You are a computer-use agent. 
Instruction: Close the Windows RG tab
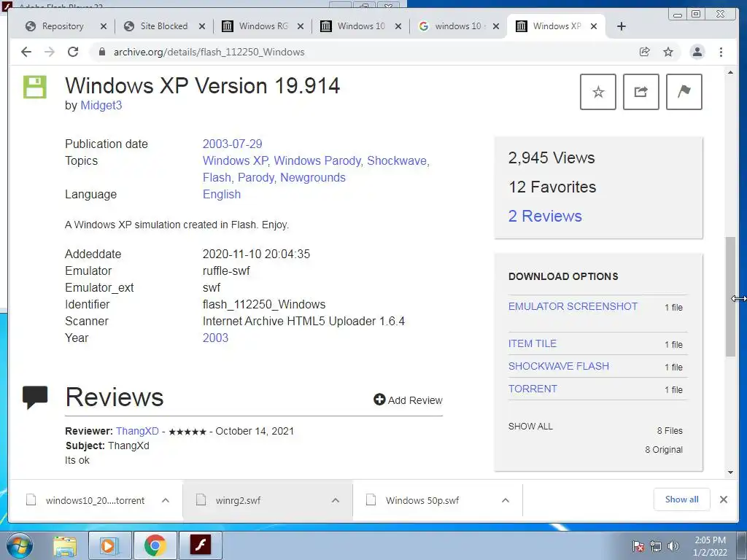(301, 26)
